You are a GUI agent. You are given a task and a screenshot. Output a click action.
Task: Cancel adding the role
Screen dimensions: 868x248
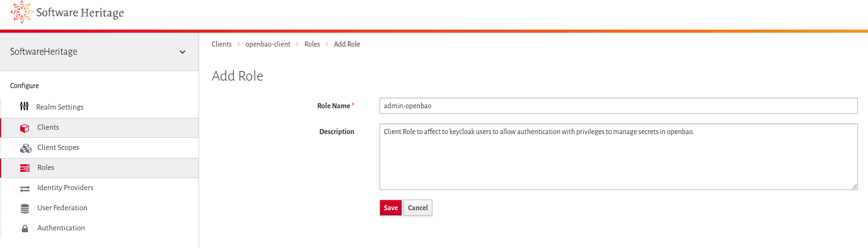(418, 208)
